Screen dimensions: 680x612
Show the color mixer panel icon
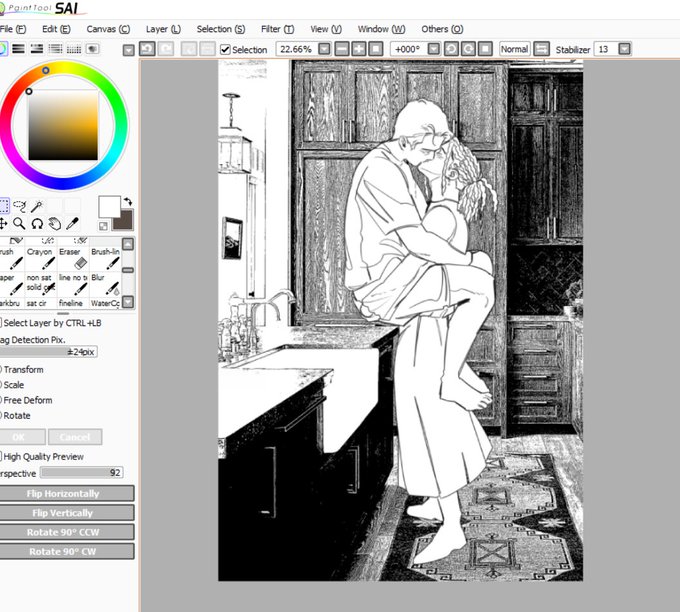56,49
